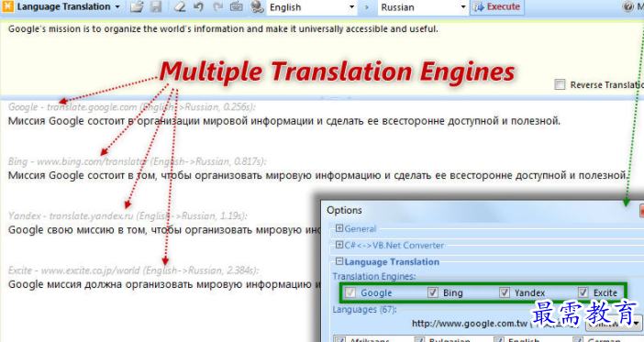644x342 pixels.
Task: Toggle the Yandex engine checkbox
Action: point(505,292)
